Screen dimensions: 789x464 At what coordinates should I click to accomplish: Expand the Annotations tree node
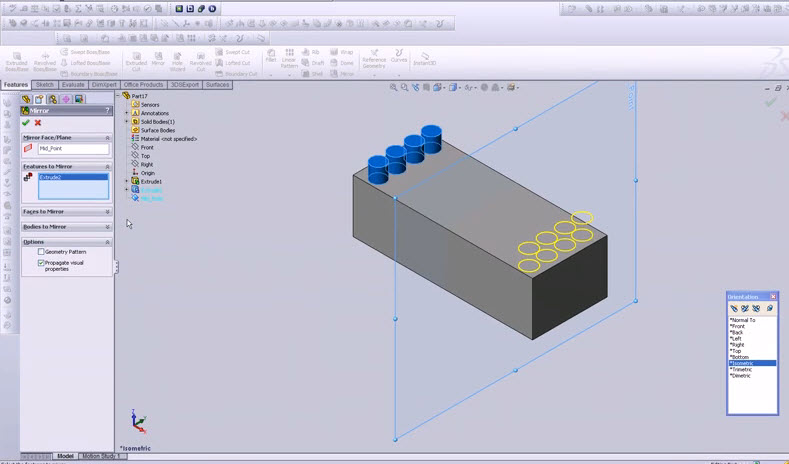pos(127,113)
